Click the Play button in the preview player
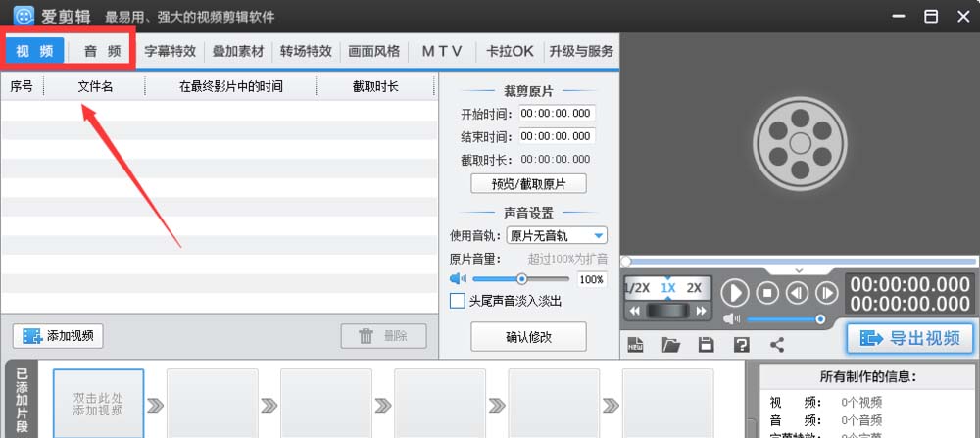Viewport: 980px width, 438px height. [x=735, y=292]
